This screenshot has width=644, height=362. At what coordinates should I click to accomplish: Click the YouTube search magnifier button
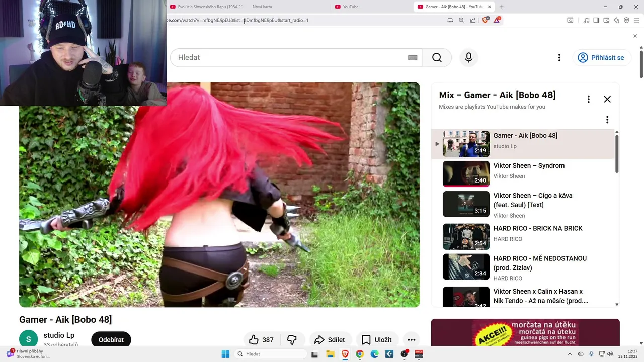(x=437, y=58)
